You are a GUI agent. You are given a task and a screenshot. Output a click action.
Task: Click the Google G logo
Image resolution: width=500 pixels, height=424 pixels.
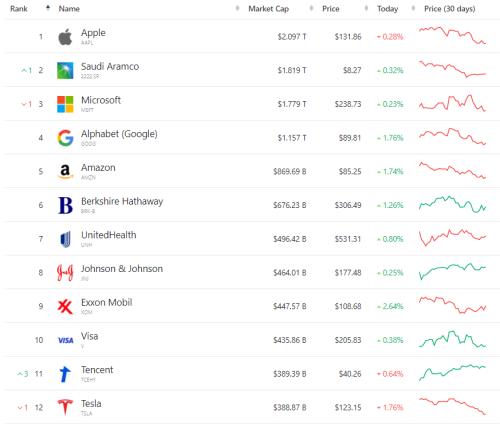[65, 138]
